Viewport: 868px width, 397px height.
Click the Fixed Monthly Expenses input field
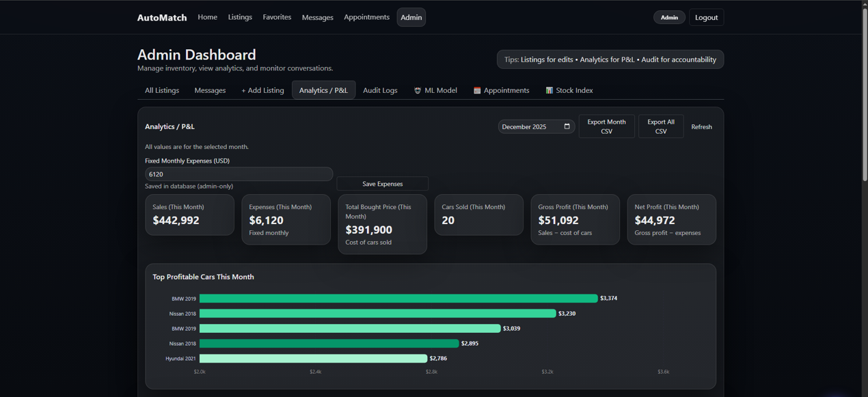click(239, 174)
